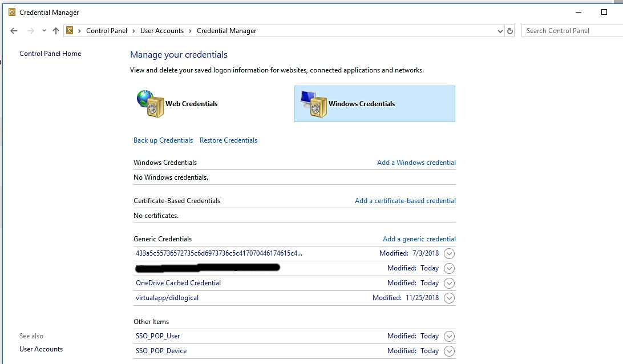Image resolution: width=623 pixels, height=364 pixels.
Task: Click the Search Control Panel field
Action: click(x=572, y=31)
